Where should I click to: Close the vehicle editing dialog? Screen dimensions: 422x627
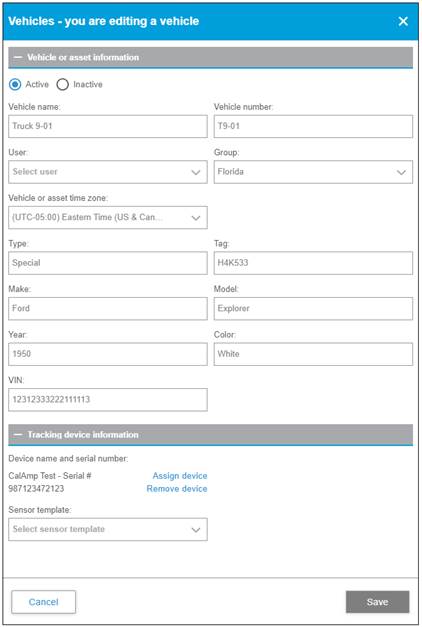point(403,21)
